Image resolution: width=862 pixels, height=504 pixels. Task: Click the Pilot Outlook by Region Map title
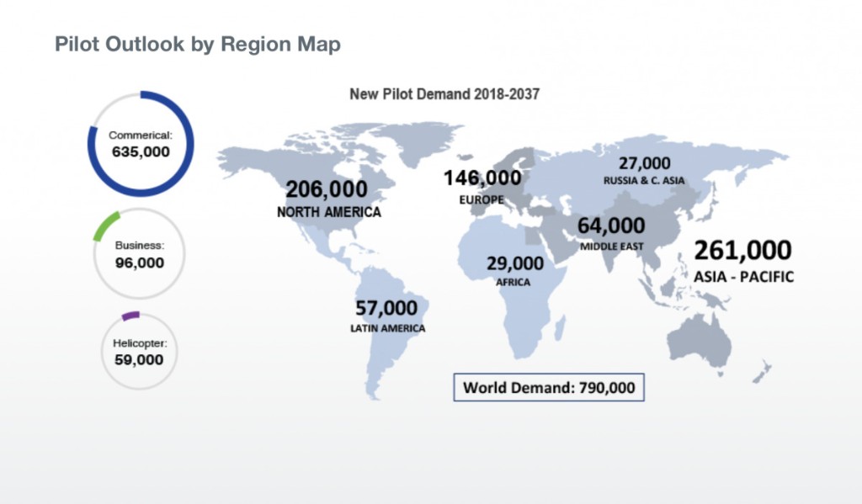coord(198,45)
